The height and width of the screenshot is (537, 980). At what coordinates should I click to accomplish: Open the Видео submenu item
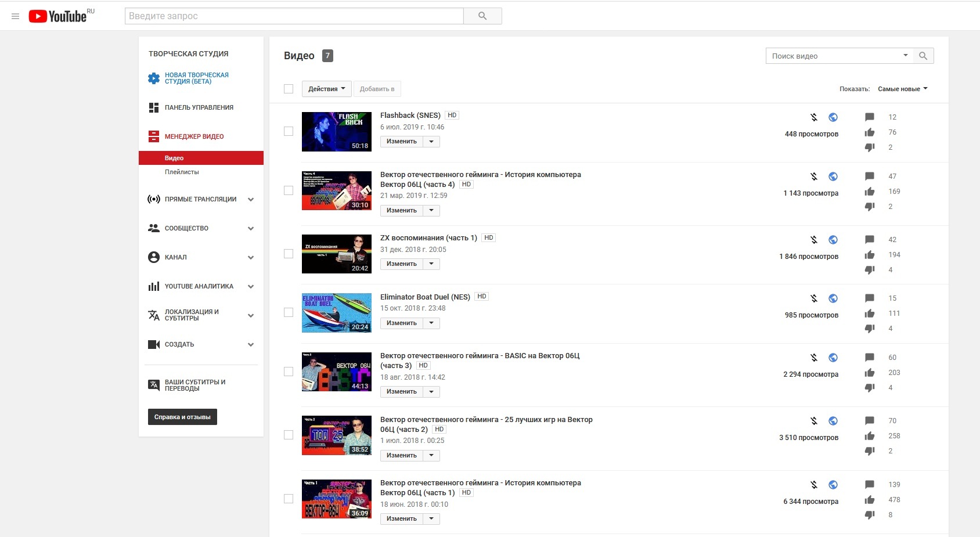point(201,158)
